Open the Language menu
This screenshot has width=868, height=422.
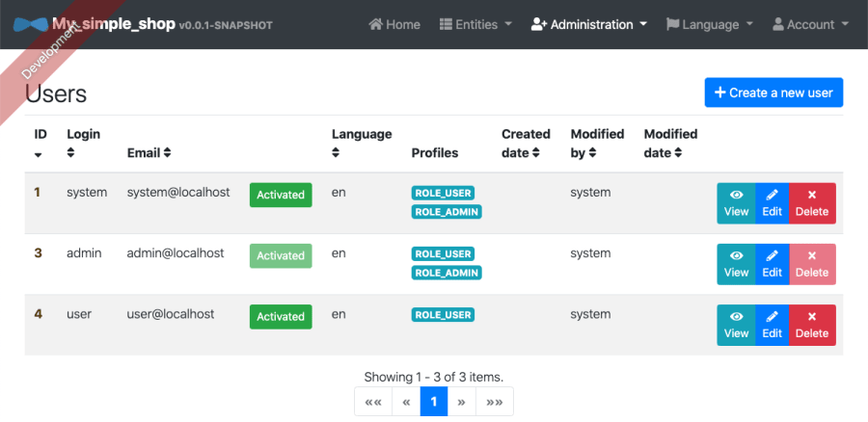710,24
